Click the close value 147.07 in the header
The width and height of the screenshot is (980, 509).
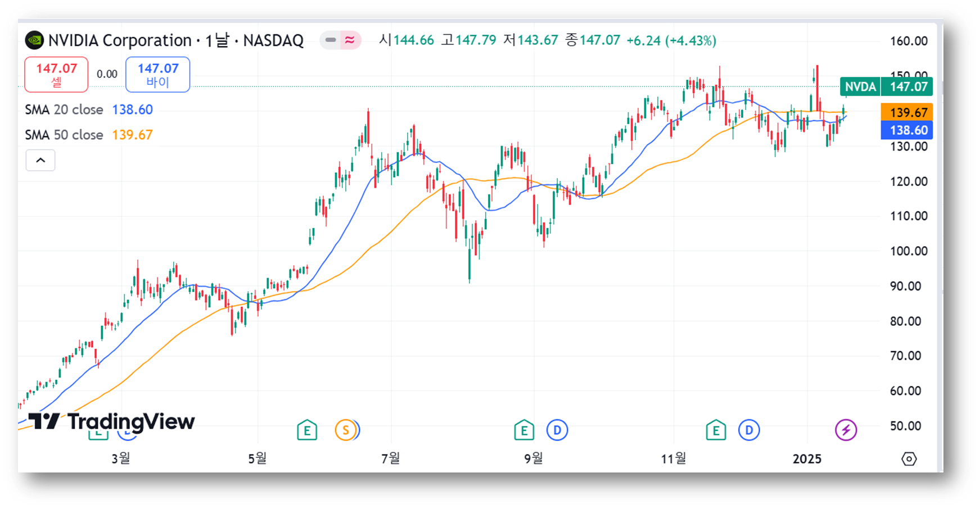coord(600,40)
